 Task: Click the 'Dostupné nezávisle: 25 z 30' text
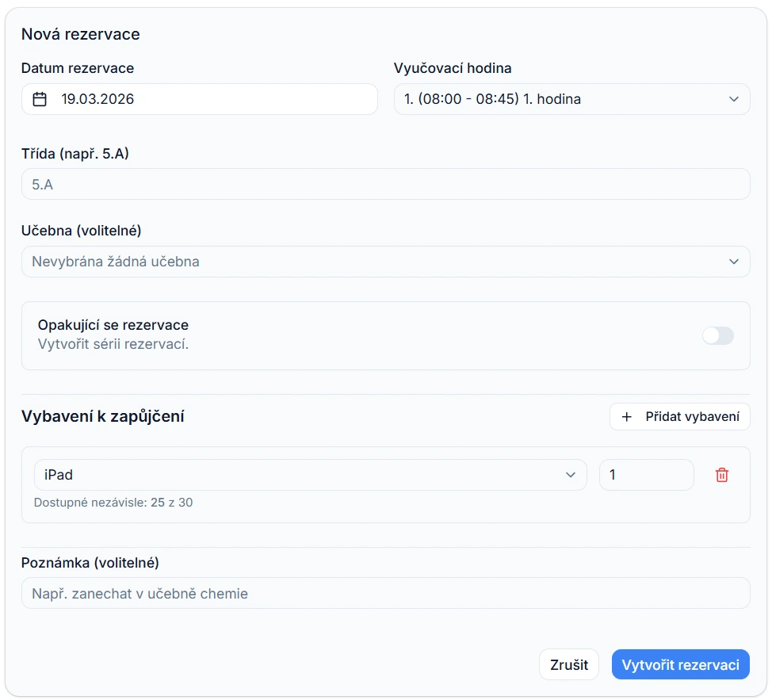[113, 502]
